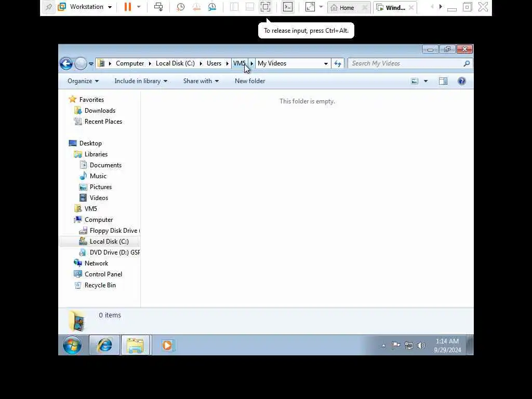Select Users in the address breadcrumb
The height and width of the screenshot is (399, 532).
pyautogui.click(x=214, y=63)
